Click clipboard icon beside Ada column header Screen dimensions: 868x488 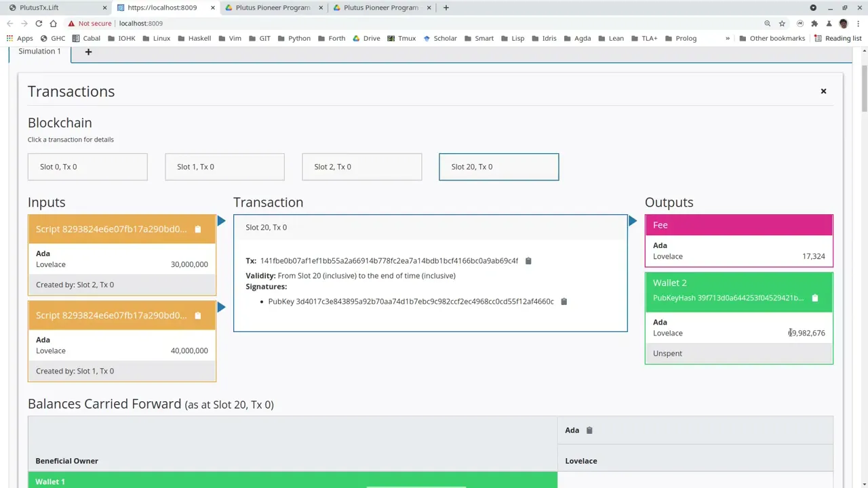[589, 430]
